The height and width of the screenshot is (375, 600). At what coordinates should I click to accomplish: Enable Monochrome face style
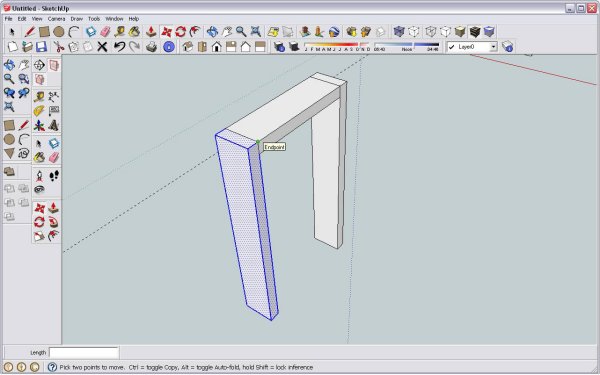pyautogui.click(x=489, y=32)
